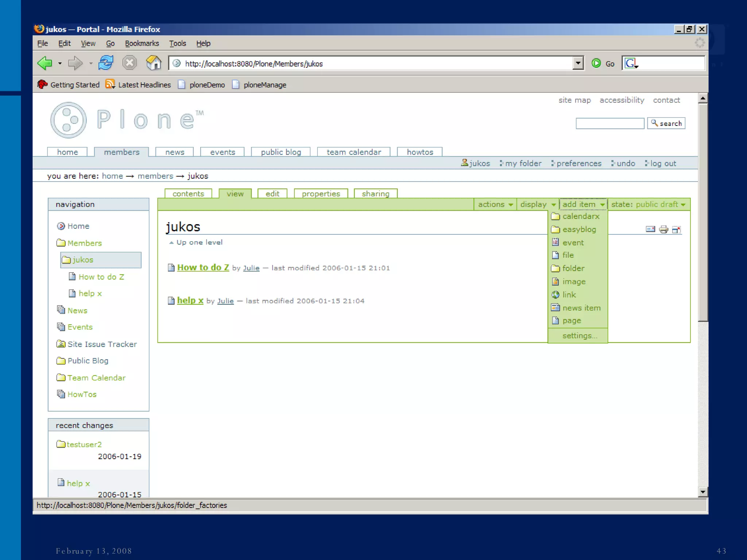Click the send-to-email envelope icon

[650, 229]
